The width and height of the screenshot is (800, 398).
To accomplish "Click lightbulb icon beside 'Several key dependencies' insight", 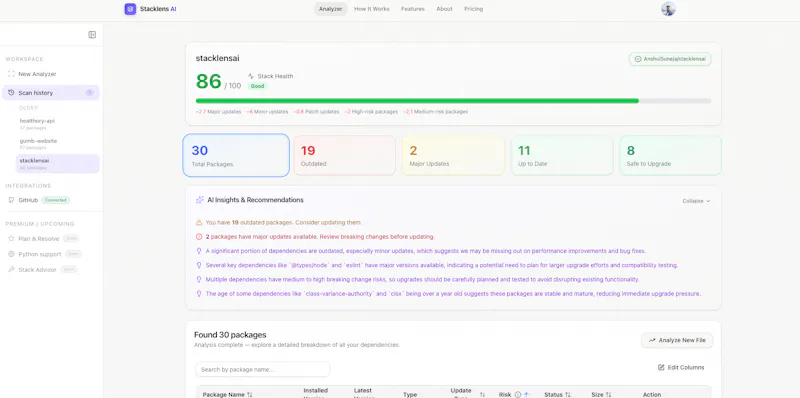I will [x=199, y=265].
